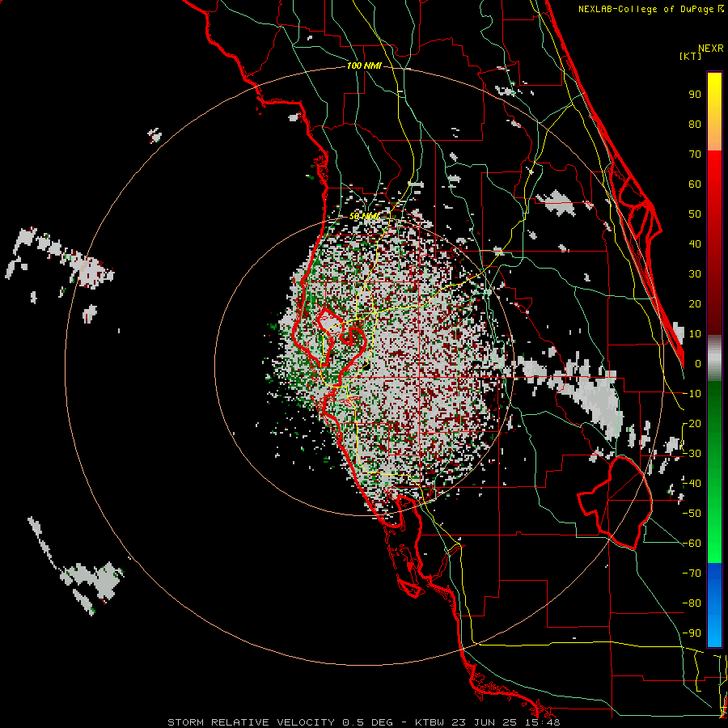
Task: Select the 0 value on velocity scale
Action: [698, 363]
